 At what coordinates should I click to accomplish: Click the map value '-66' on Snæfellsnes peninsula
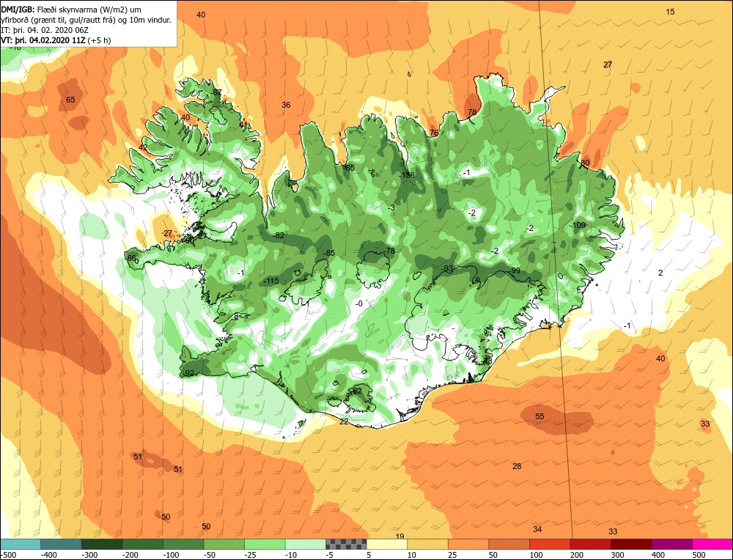130,259
